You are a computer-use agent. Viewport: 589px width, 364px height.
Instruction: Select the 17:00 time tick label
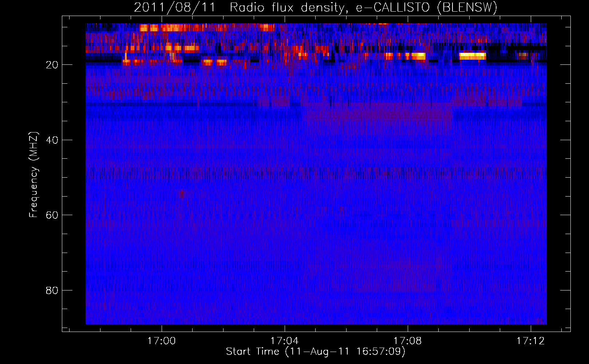point(161,341)
